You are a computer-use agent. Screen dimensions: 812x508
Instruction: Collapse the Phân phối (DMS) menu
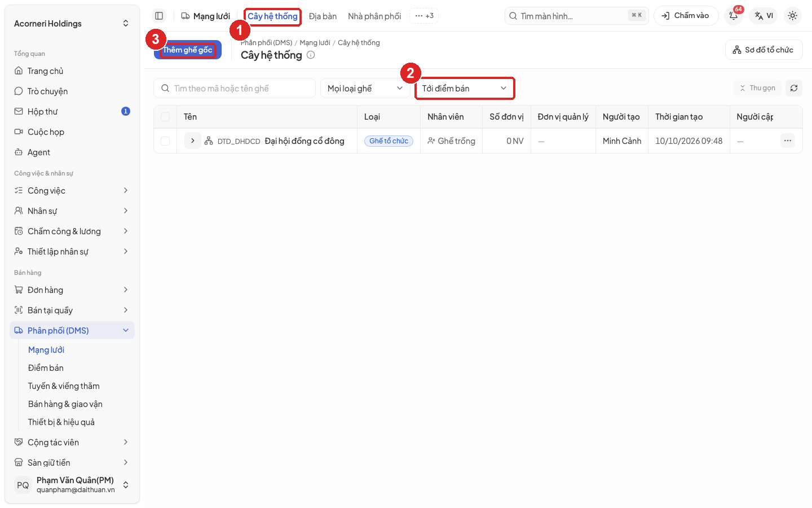[x=72, y=331]
